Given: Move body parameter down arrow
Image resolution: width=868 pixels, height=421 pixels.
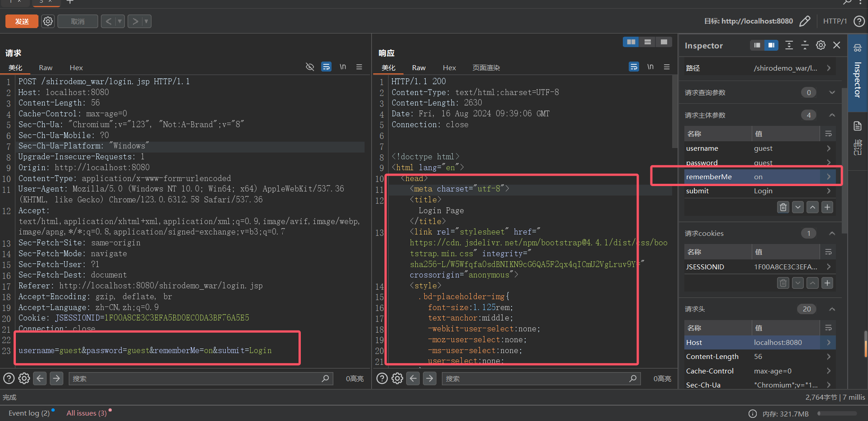Looking at the screenshot, I should coord(798,207).
